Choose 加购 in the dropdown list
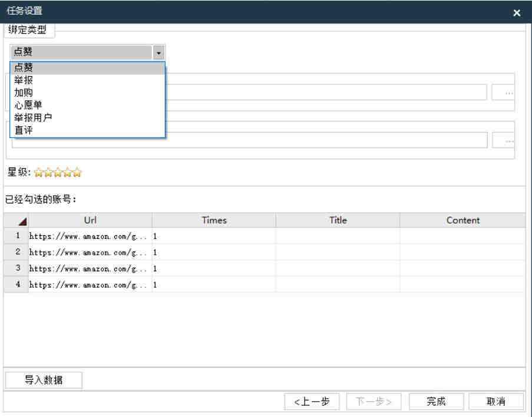The image size is (532, 417). [88, 93]
